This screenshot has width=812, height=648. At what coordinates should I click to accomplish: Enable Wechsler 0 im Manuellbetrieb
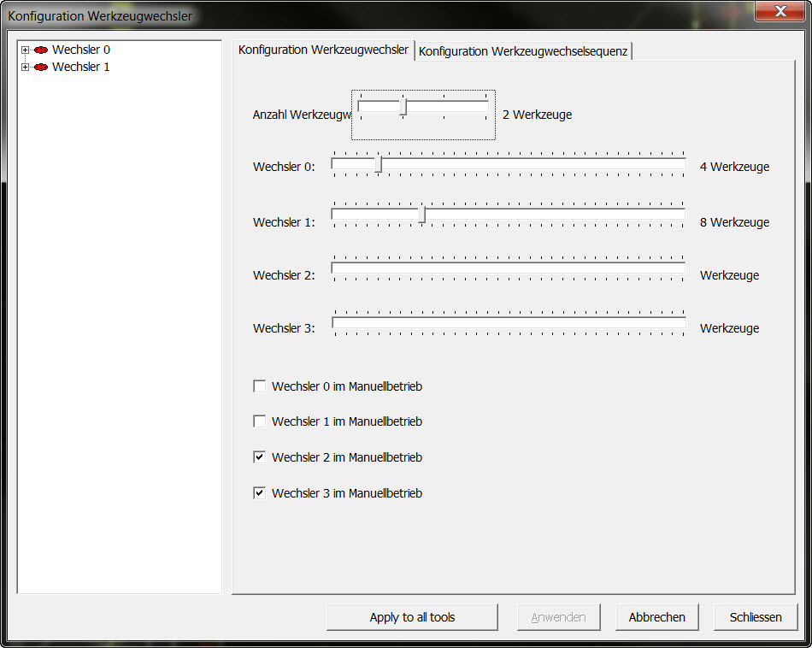pos(260,386)
